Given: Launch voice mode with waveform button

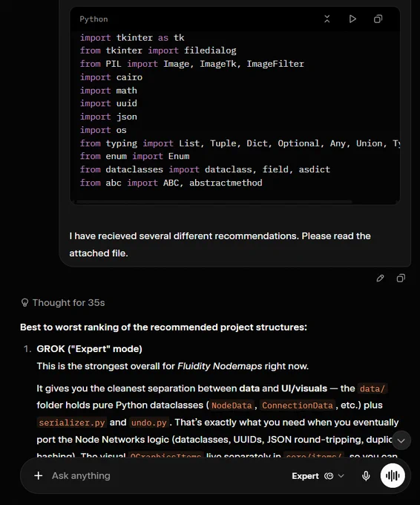Looking at the screenshot, I should (393, 476).
